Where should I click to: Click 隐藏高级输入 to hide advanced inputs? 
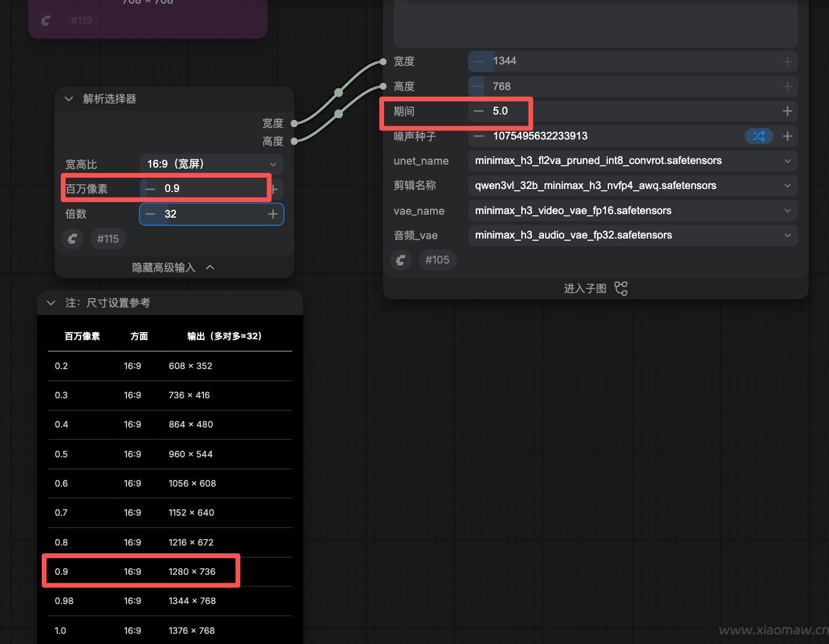173,268
